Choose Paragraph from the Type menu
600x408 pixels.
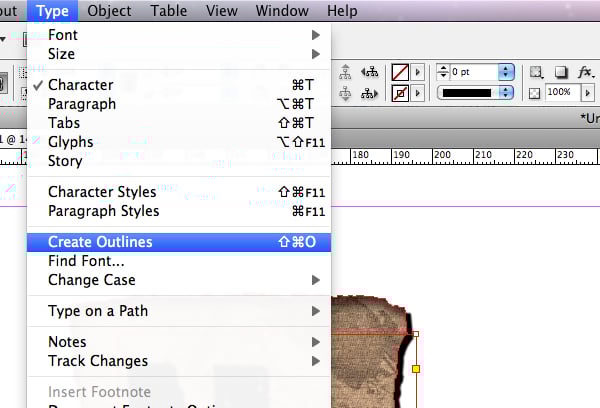click(179, 104)
